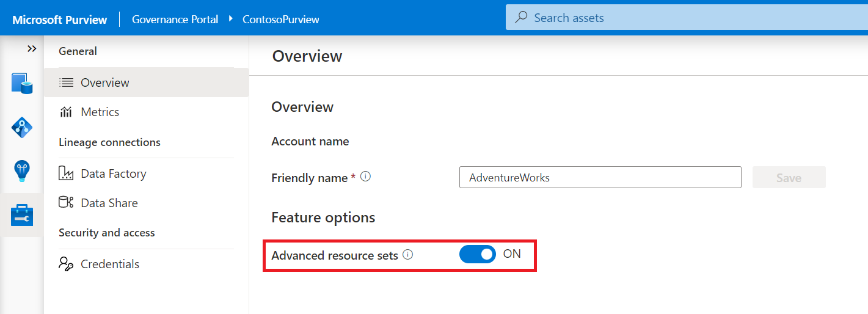Click the Feature options heading

click(x=323, y=217)
